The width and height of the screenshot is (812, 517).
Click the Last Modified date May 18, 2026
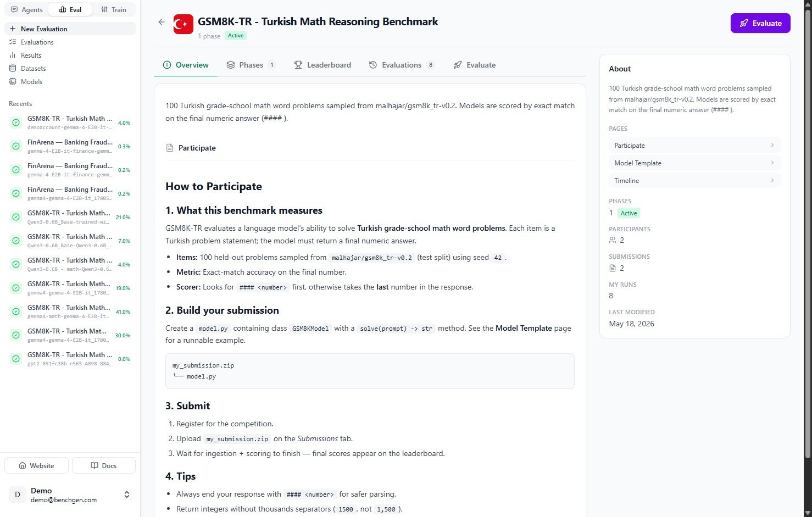point(631,324)
